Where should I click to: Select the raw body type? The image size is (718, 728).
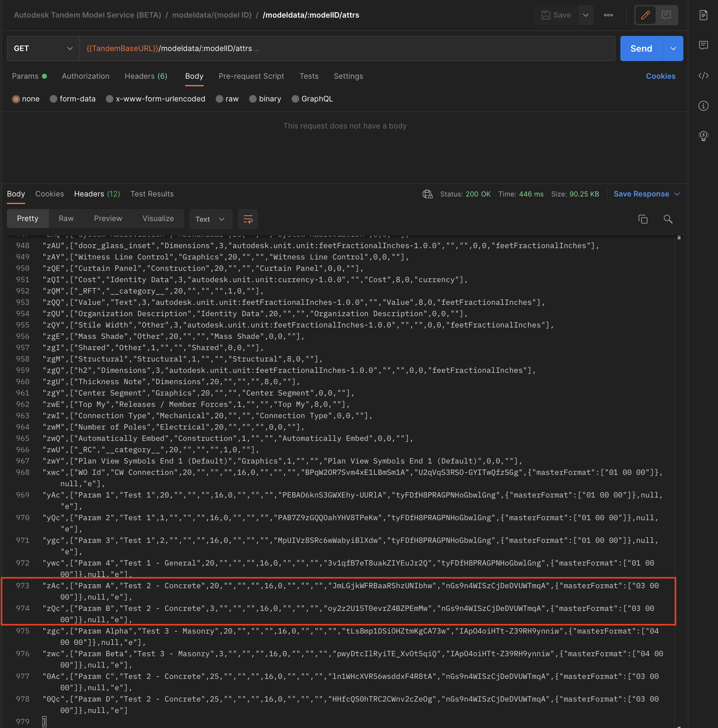pyautogui.click(x=227, y=99)
